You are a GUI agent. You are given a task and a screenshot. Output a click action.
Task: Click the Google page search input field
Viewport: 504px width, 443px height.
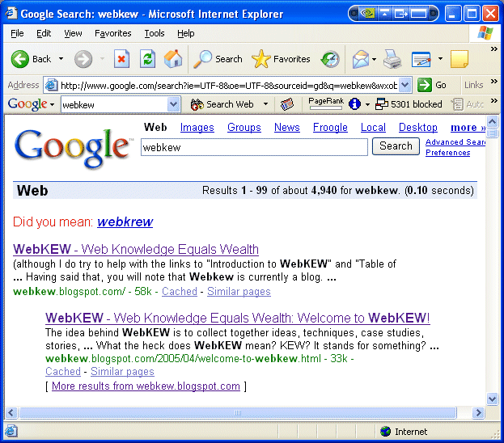tap(254, 147)
